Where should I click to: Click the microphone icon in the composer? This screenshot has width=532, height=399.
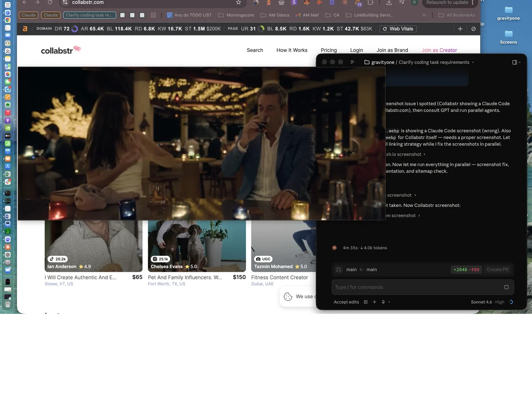tap(383, 302)
